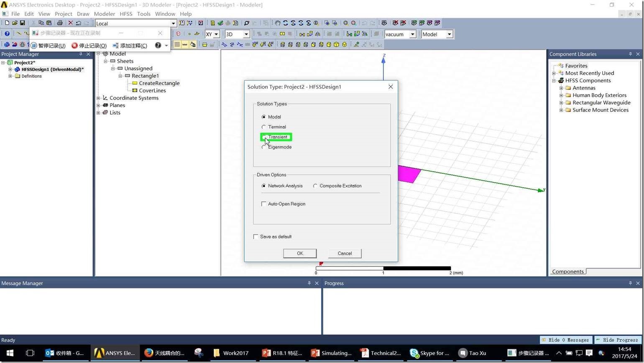Open a project with the folder icon
Image resolution: width=644 pixels, height=363 pixels.
15,23
